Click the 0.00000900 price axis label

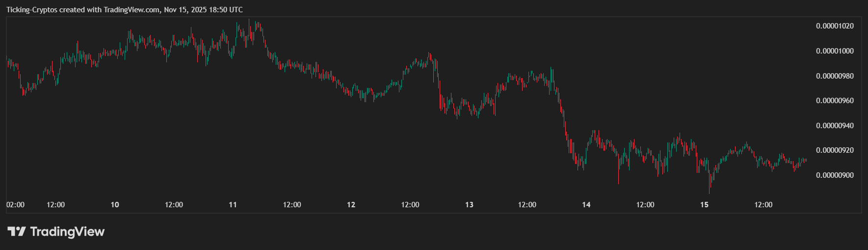click(x=835, y=175)
